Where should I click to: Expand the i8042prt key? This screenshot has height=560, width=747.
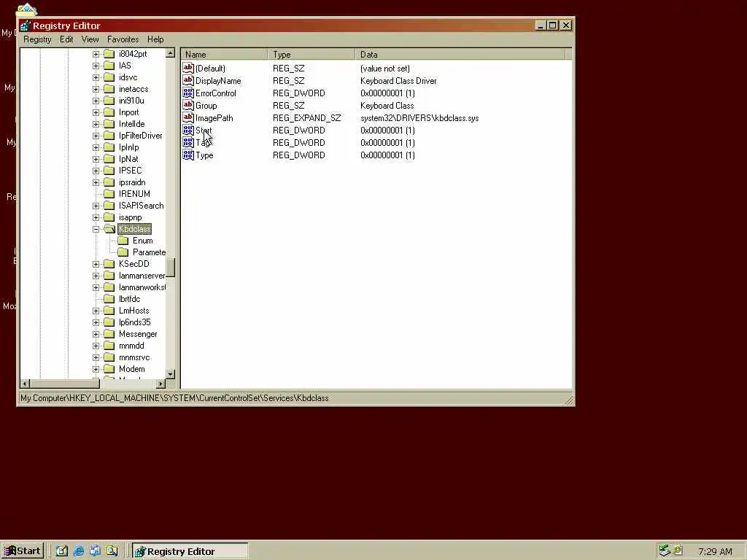[x=96, y=54]
